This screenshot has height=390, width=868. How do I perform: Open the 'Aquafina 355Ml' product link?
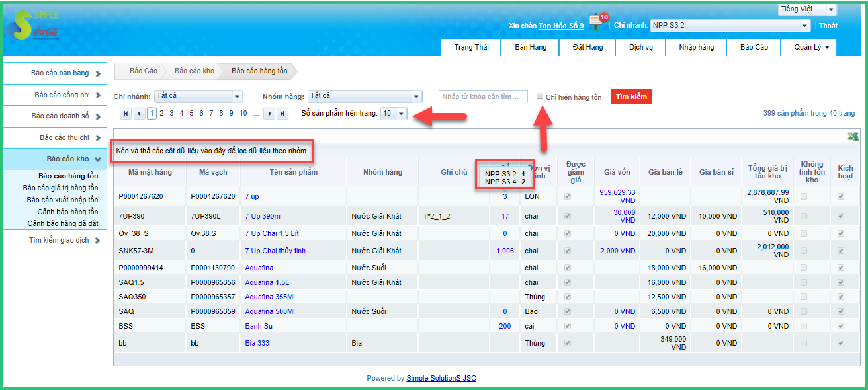pyautogui.click(x=270, y=297)
